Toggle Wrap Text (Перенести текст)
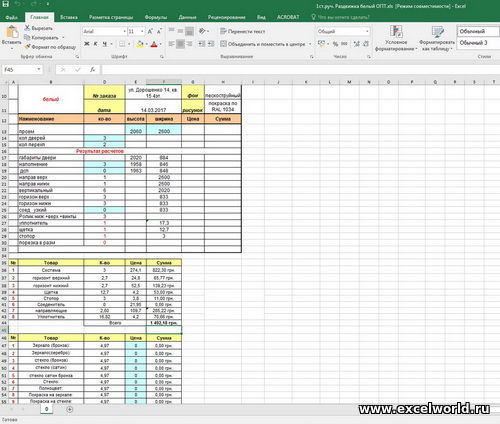This screenshot has width=500, height=424. click(243, 31)
